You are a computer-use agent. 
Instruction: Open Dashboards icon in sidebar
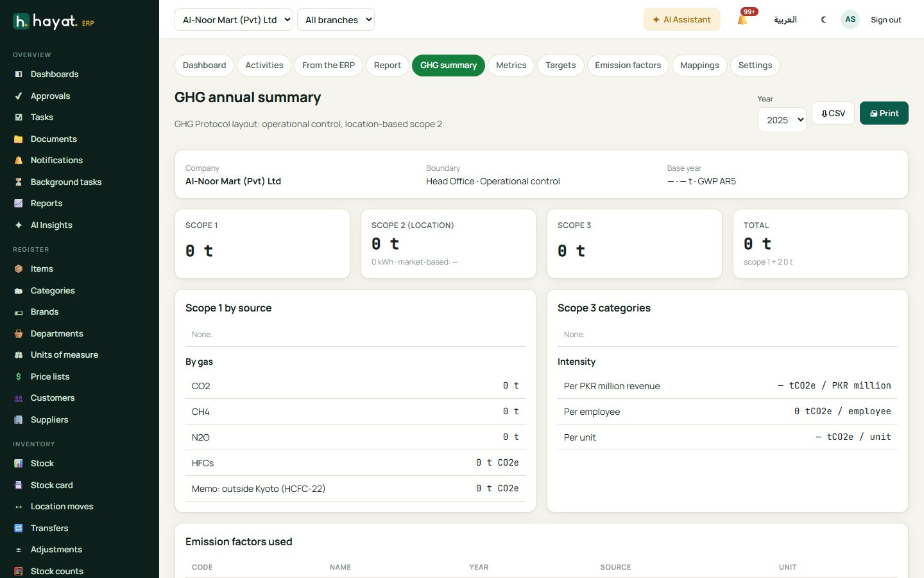coord(19,74)
